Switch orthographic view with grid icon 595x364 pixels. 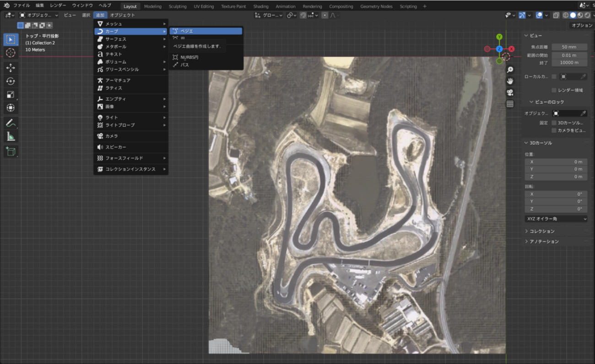coord(510,104)
